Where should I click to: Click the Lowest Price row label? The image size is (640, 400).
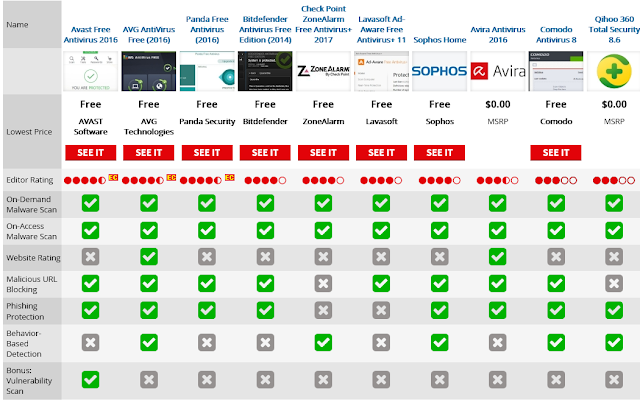click(29, 132)
